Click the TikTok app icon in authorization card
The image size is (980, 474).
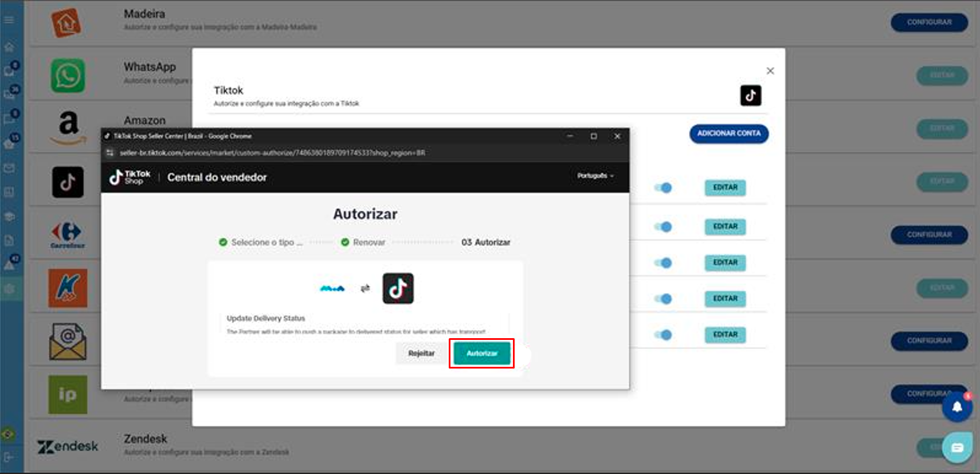click(x=398, y=288)
